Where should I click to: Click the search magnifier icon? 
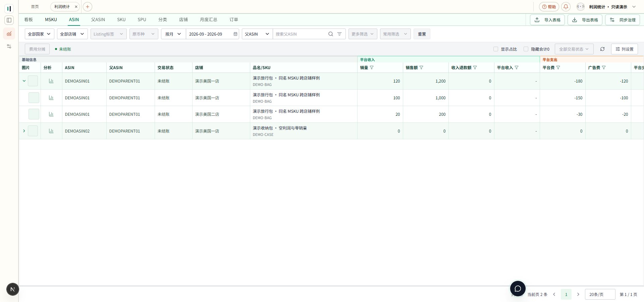[331, 34]
